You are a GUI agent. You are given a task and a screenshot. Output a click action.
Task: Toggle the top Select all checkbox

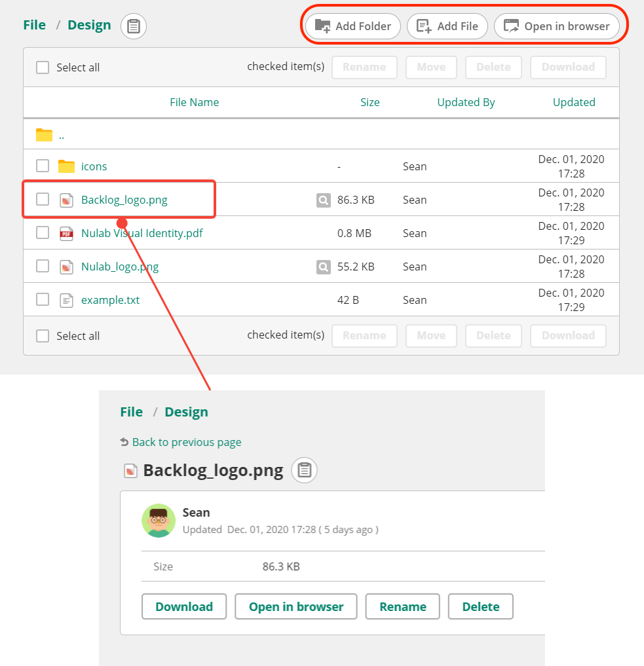point(43,67)
